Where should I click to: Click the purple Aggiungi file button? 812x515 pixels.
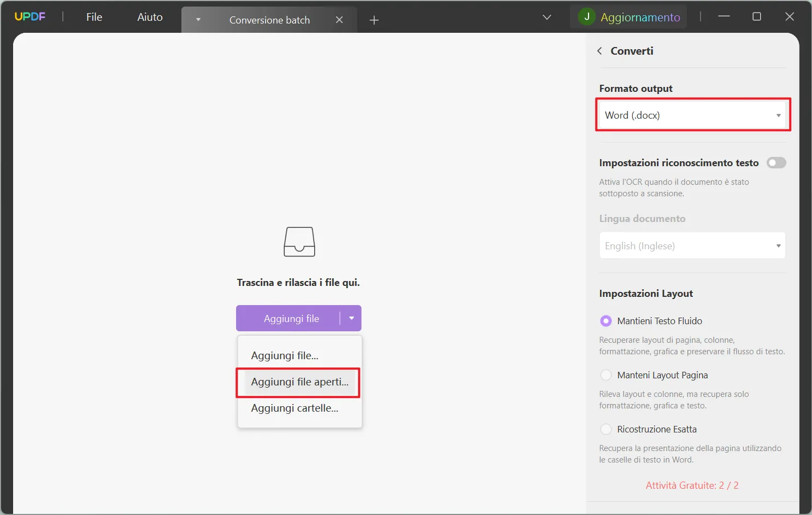tap(291, 318)
